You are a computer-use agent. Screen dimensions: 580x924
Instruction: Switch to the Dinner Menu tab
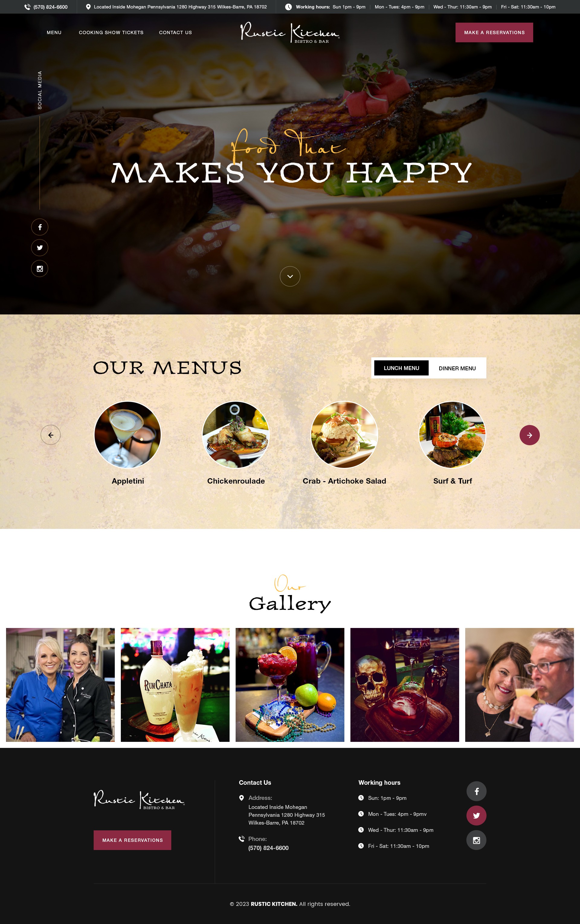point(457,368)
